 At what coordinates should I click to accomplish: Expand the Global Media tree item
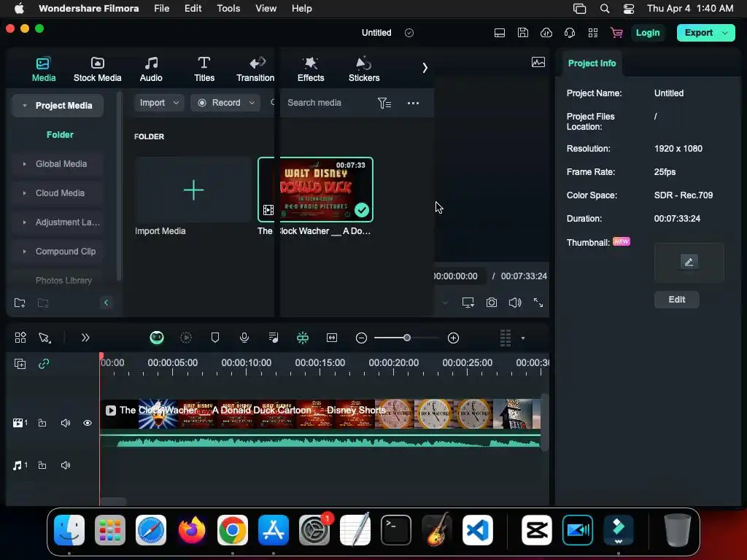click(x=24, y=164)
